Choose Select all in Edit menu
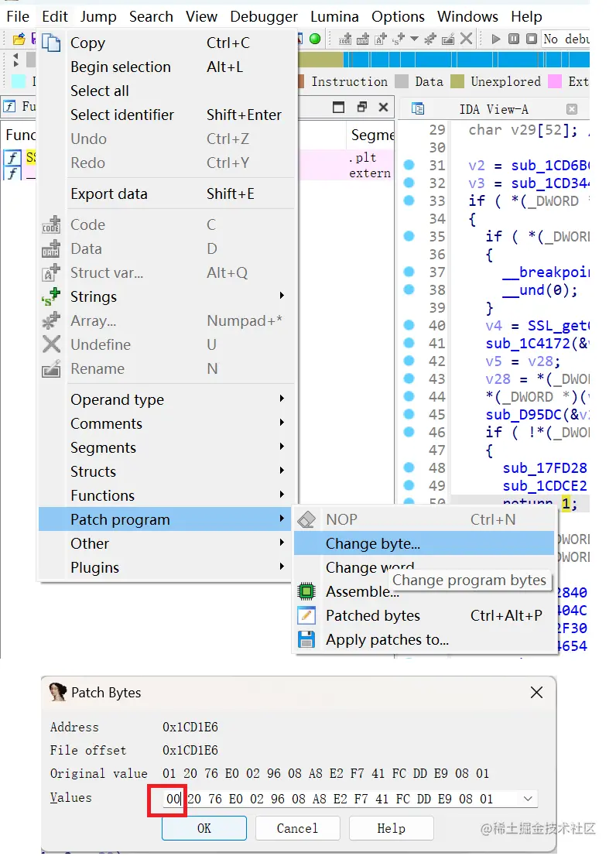 point(167,91)
